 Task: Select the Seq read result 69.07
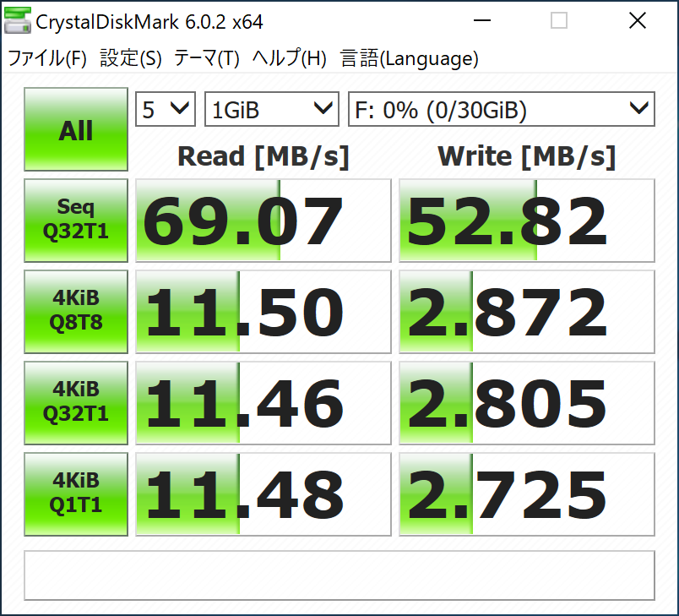pyautogui.click(x=263, y=221)
